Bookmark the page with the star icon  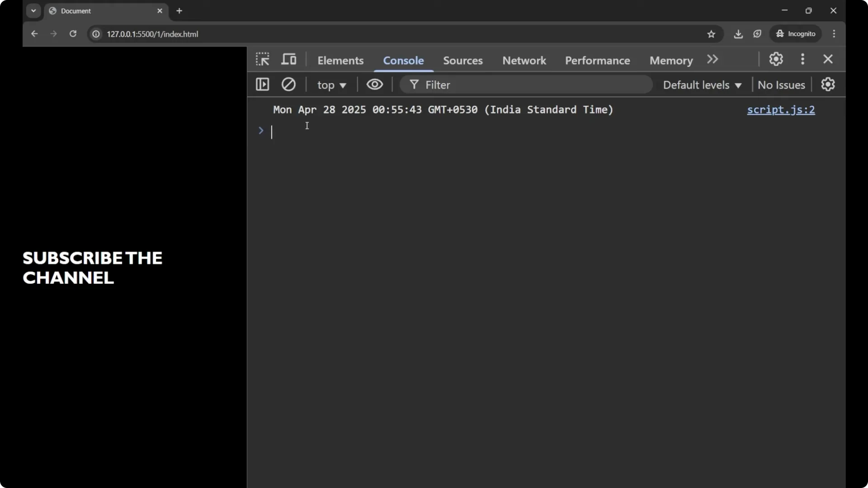(x=711, y=34)
